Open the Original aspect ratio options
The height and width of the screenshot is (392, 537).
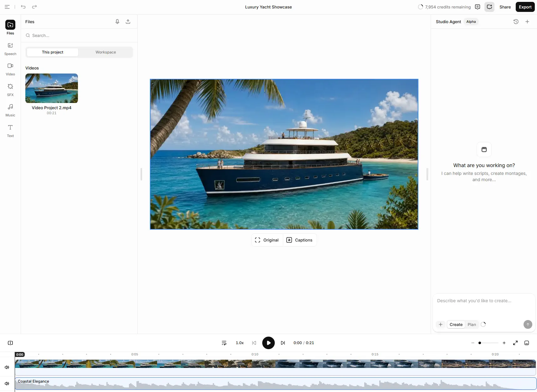[267, 240]
